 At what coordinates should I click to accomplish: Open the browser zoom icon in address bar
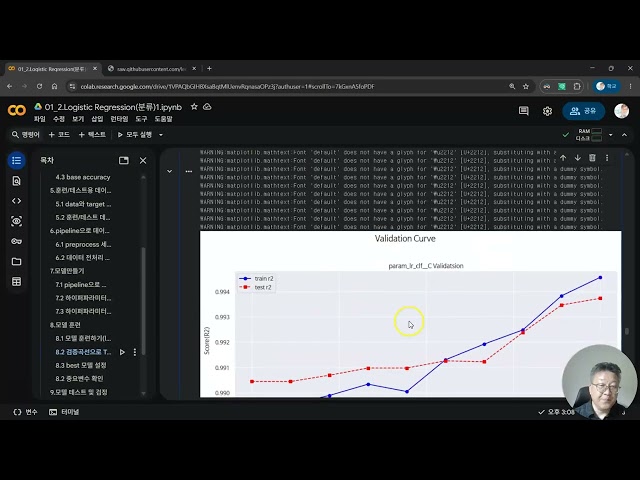pos(512,86)
